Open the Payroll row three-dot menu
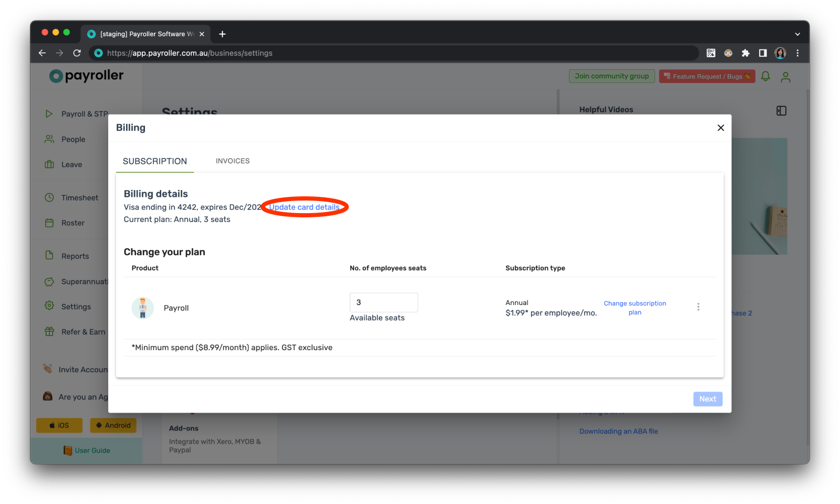Viewport: 840px width, 504px height. 698,307
